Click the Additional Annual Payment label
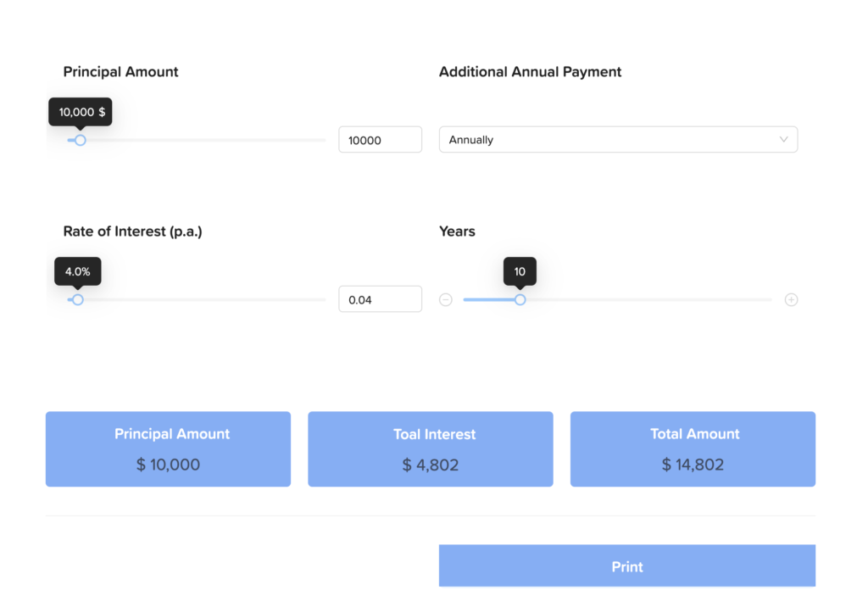Viewport: 868px width, 607px height. tap(530, 72)
